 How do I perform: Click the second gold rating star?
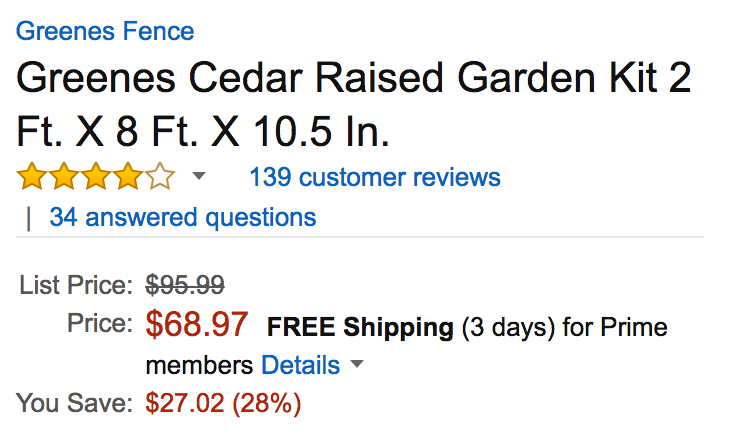click(x=64, y=179)
